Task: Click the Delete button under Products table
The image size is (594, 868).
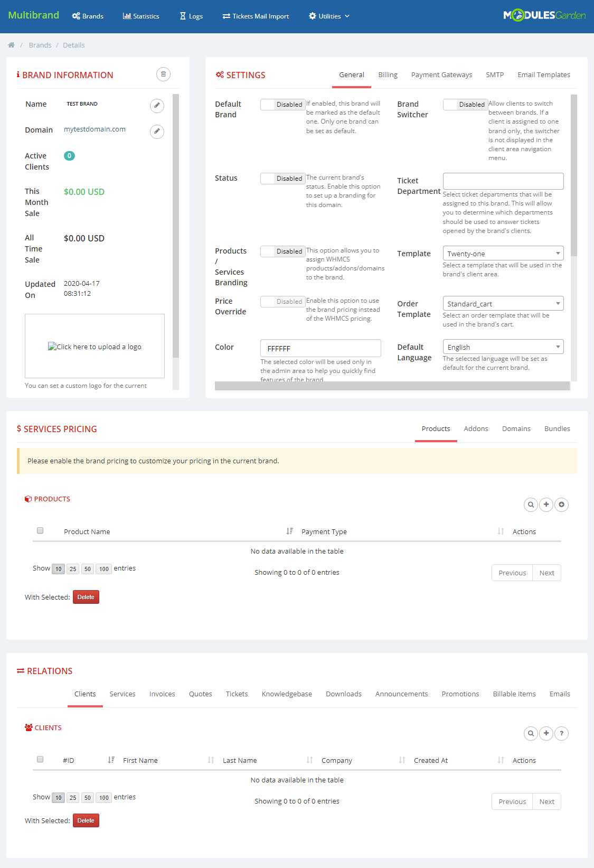Action: 86,597
